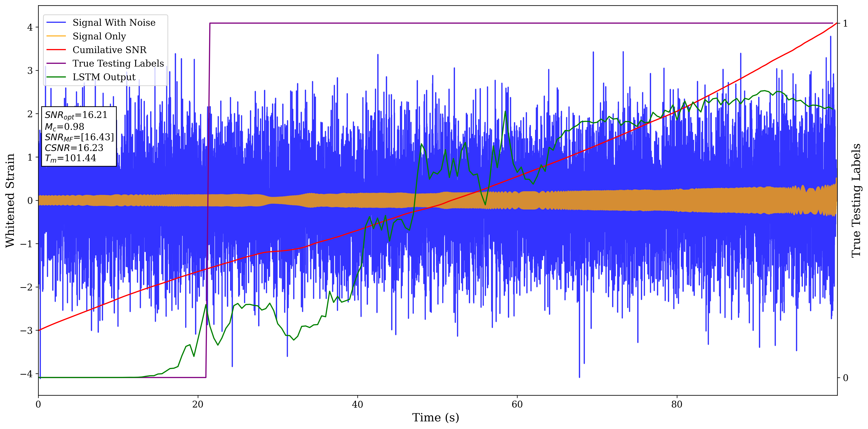Click the orange line swatch in legend
Image resolution: width=868 pixels, height=429 pixels.
[56, 36]
